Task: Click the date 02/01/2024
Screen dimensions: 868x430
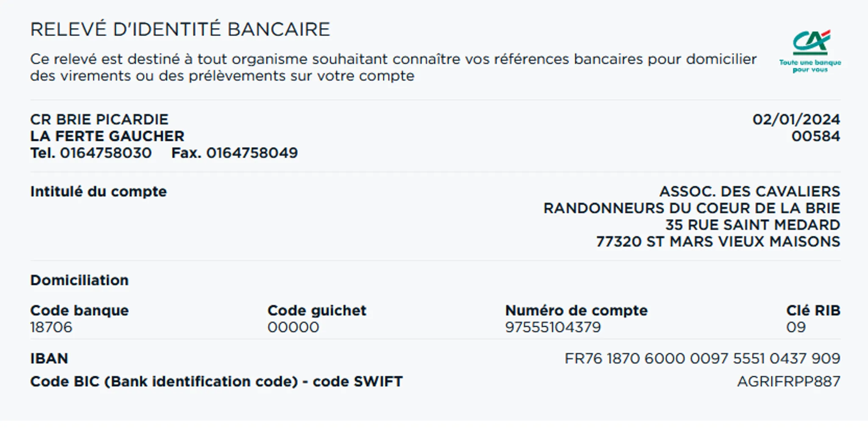Action: [x=796, y=120]
